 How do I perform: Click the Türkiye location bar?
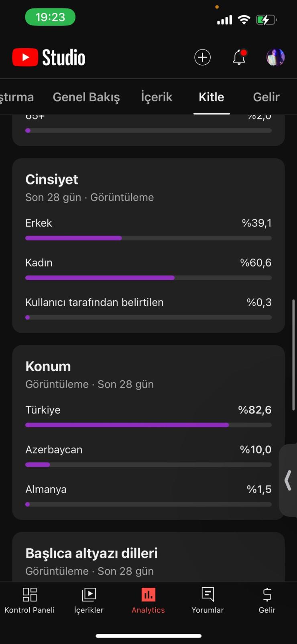[148, 425]
